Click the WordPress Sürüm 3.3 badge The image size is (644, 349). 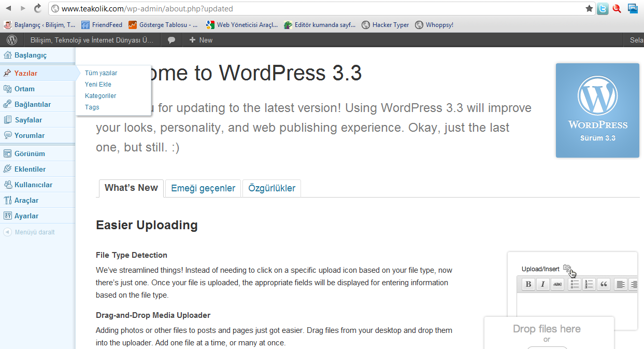(597, 110)
